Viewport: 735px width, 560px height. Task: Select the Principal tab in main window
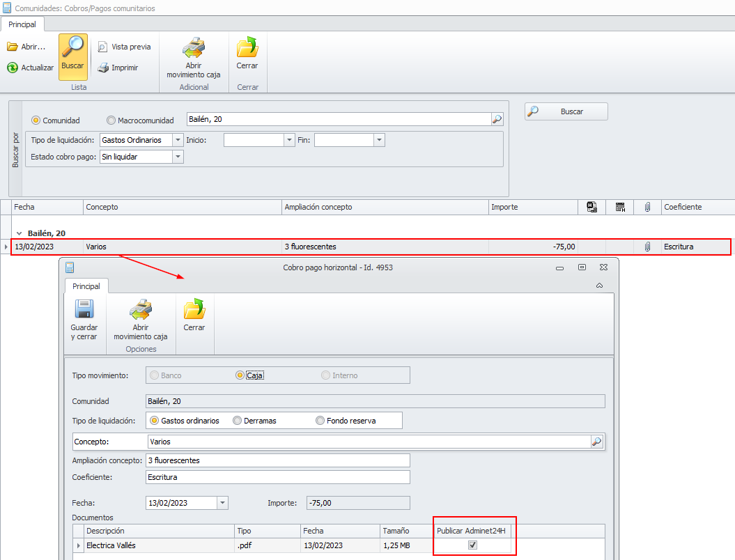click(22, 24)
